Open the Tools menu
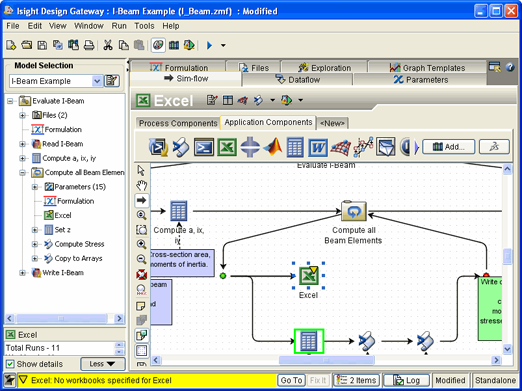The height and width of the screenshot is (391, 522). 144,26
